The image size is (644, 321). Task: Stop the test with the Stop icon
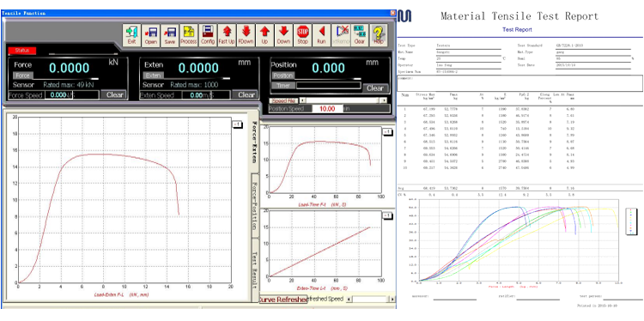click(303, 35)
